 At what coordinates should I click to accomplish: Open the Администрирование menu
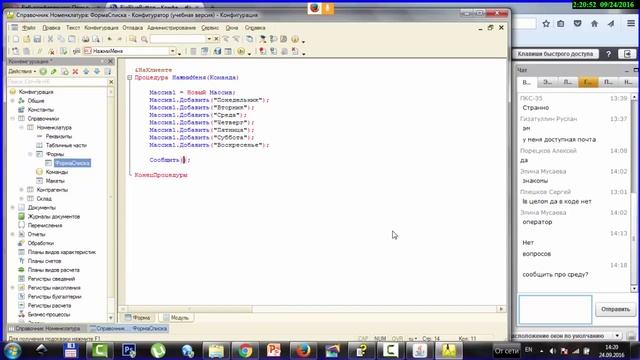click(x=171, y=28)
